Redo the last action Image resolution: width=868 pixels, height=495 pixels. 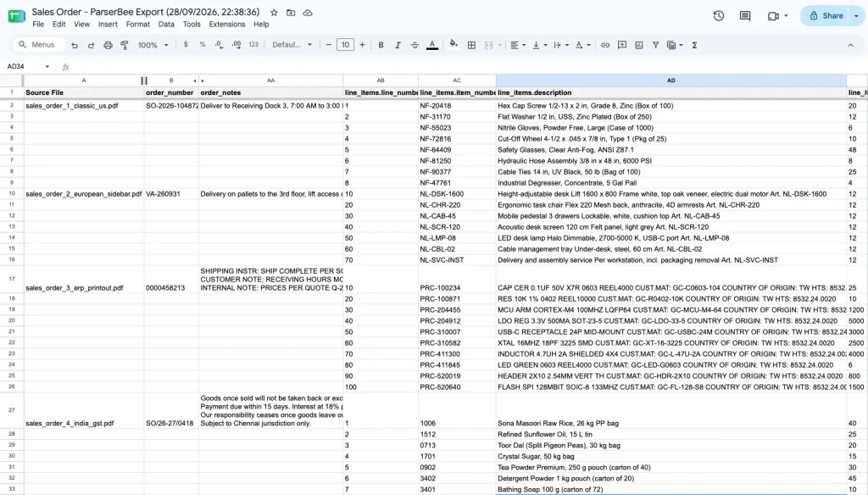click(91, 45)
